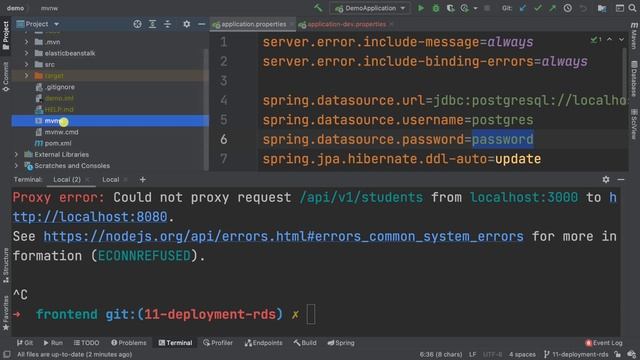This screenshot has height=360, width=640.
Task: Open the Event Log
Action: [604, 343]
